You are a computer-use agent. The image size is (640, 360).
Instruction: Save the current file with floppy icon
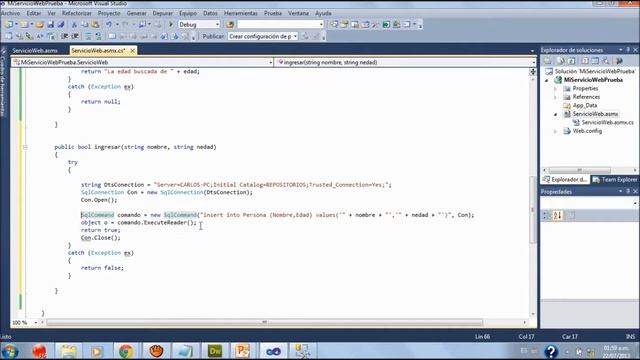[51, 24]
